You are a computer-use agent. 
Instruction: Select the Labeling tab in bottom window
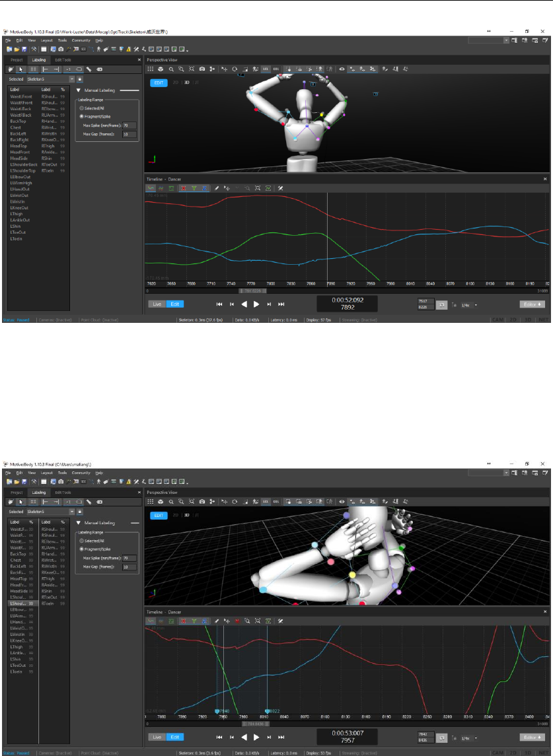click(x=39, y=493)
